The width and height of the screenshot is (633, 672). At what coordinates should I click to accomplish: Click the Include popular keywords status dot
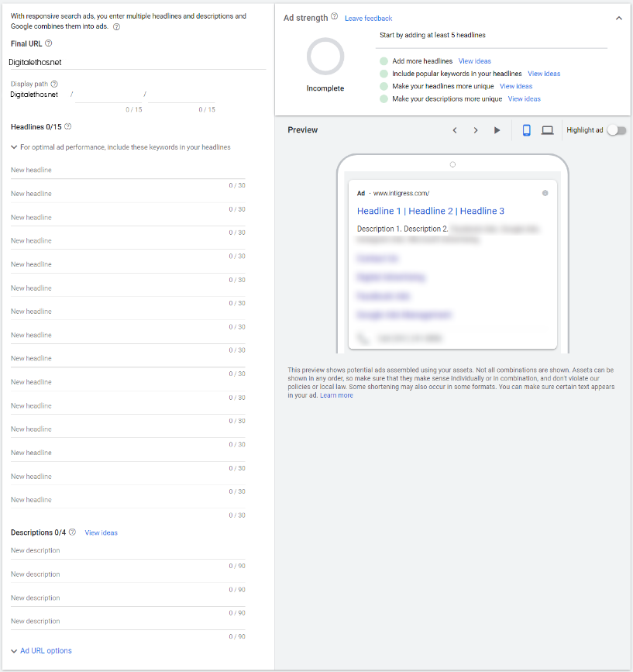383,73
